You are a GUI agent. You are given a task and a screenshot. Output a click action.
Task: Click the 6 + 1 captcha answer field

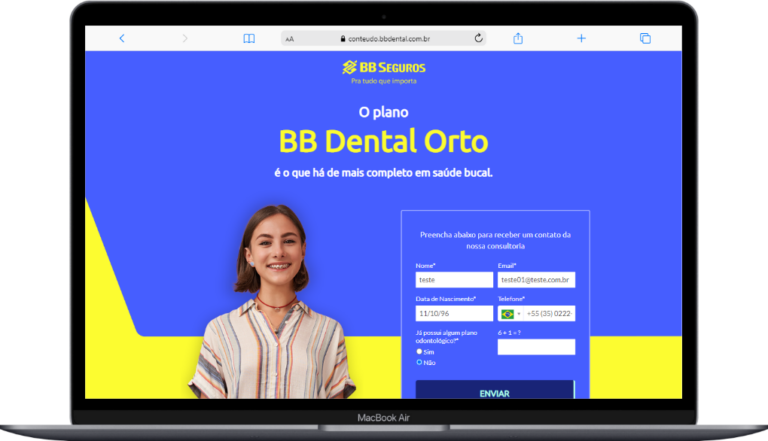coord(536,347)
